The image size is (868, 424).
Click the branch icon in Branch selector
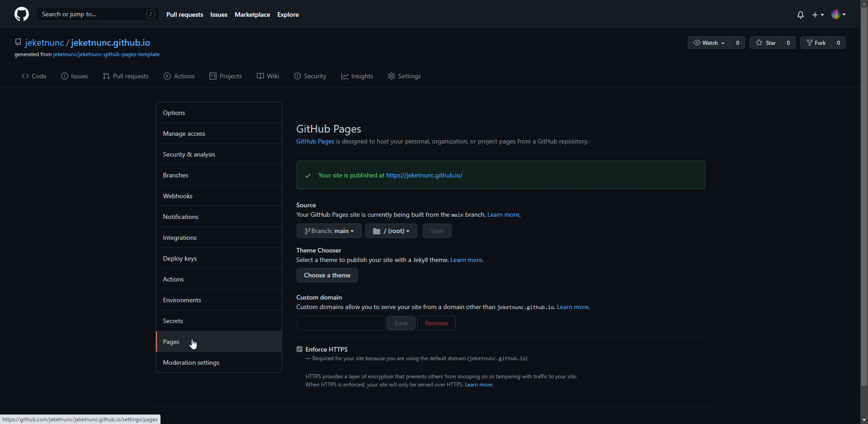pos(307,231)
